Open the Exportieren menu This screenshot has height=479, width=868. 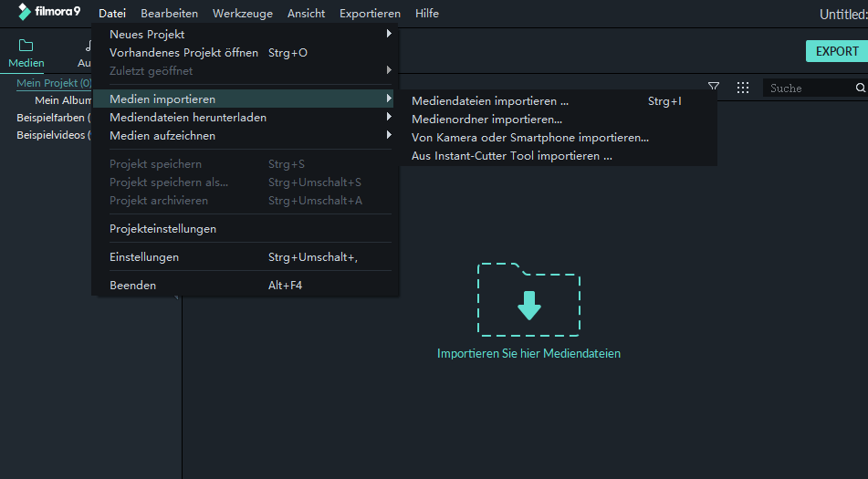click(370, 14)
